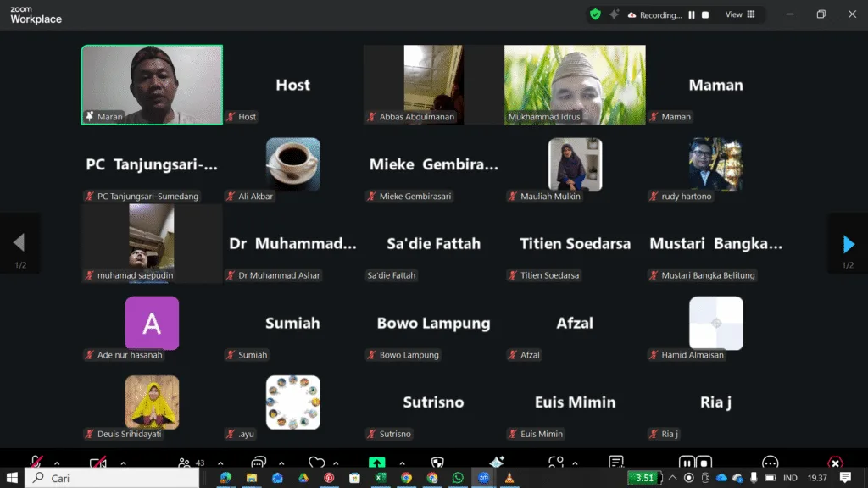This screenshot has height=488, width=868.
Task: Select Mukhammad Idrus video thumbnail
Action: 575,84
